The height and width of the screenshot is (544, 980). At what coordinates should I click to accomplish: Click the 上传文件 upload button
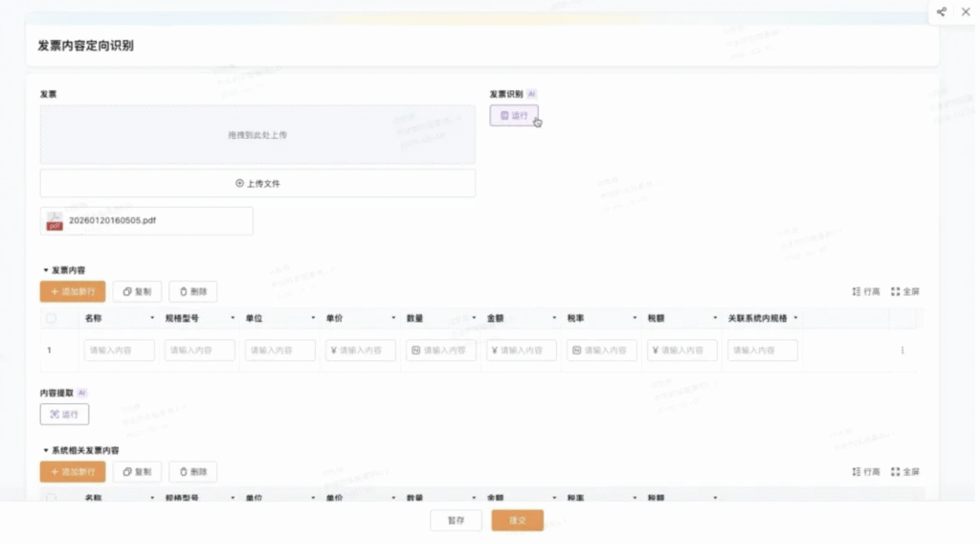click(x=257, y=183)
